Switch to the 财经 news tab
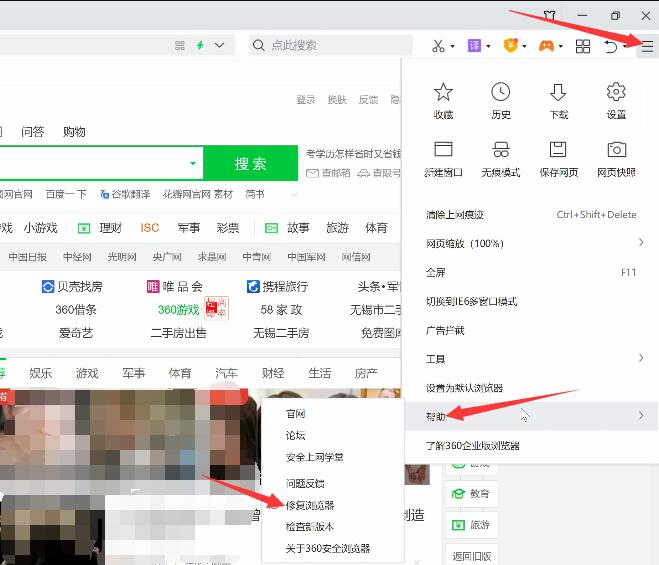 273,373
